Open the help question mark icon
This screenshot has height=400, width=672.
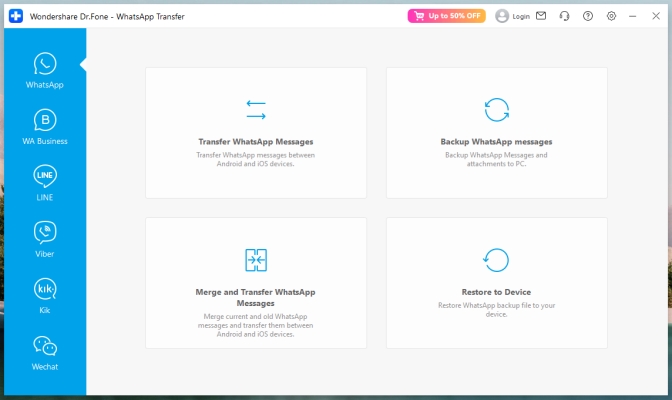pos(588,16)
